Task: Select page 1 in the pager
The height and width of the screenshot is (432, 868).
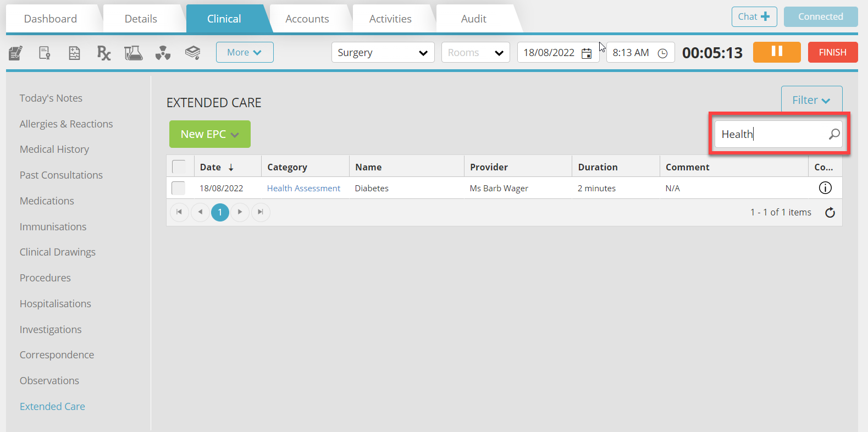Action: pos(220,212)
